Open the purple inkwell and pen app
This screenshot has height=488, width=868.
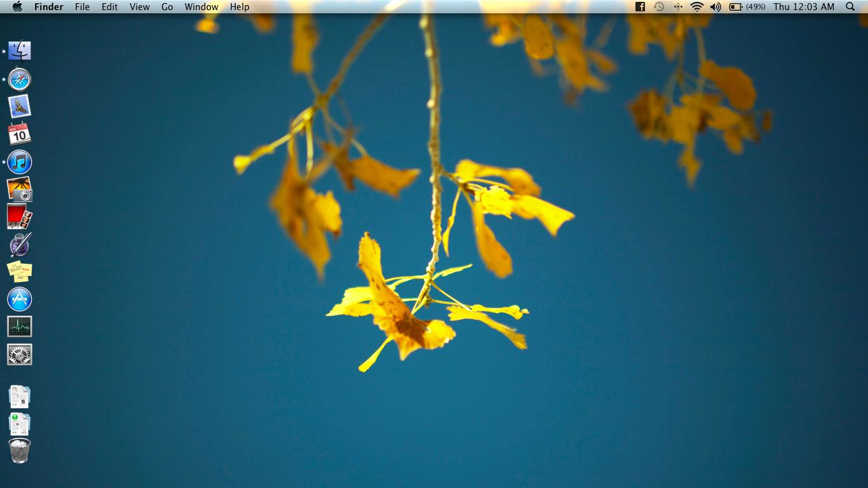[20, 245]
